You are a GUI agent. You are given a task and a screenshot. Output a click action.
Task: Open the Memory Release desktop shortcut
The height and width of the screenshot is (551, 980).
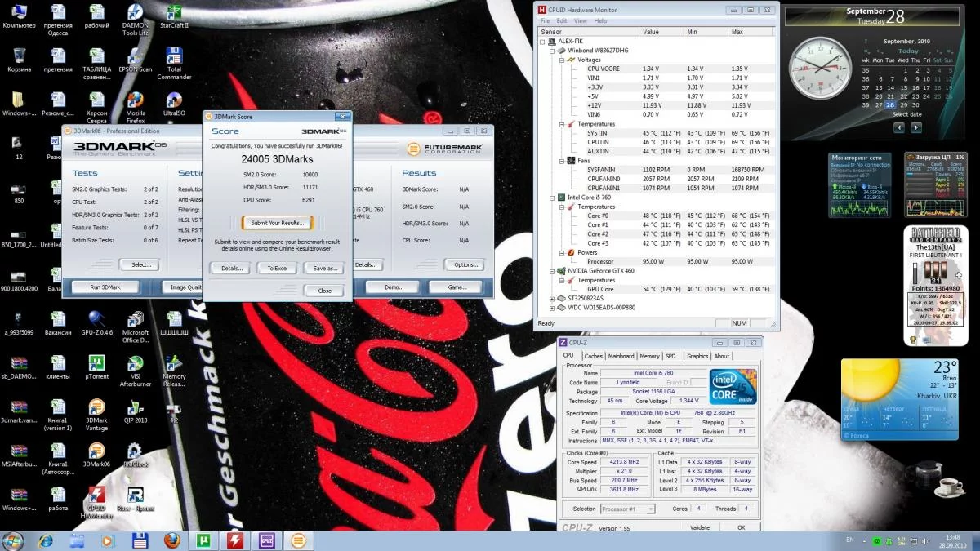(174, 371)
